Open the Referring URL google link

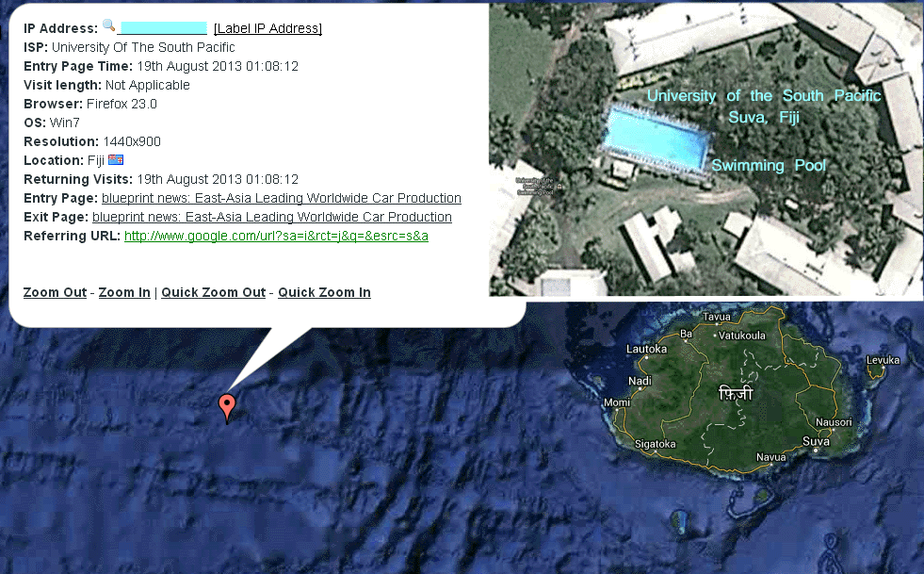tap(276, 236)
